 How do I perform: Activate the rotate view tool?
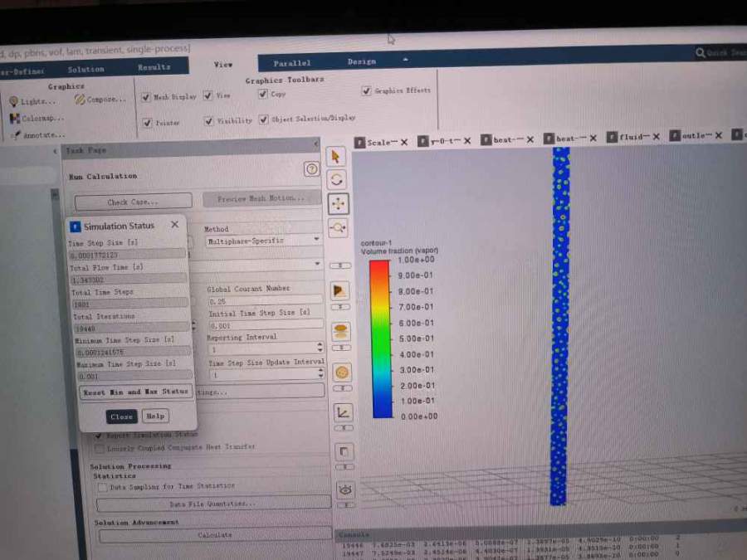[337, 179]
